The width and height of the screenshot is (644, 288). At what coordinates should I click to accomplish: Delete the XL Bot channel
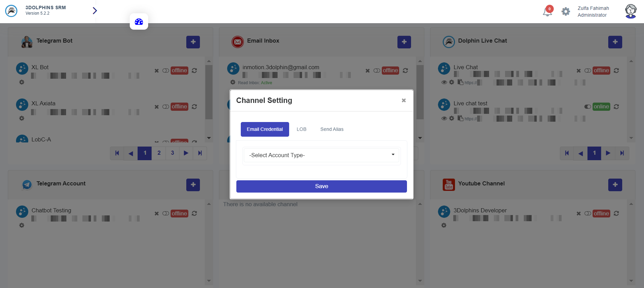(157, 71)
